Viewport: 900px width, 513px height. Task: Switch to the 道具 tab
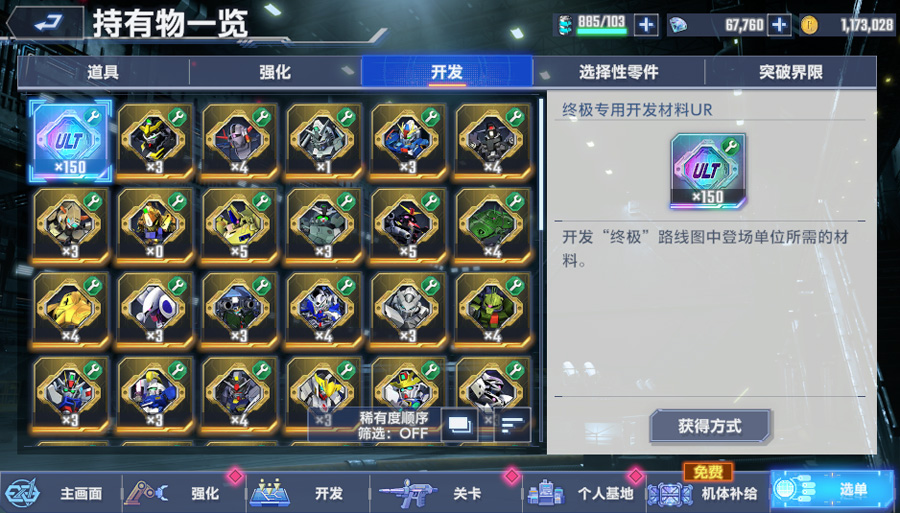click(103, 72)
